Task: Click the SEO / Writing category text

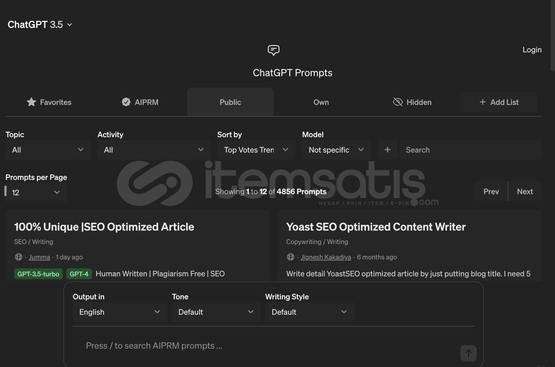Action: (x=34, y=242)
